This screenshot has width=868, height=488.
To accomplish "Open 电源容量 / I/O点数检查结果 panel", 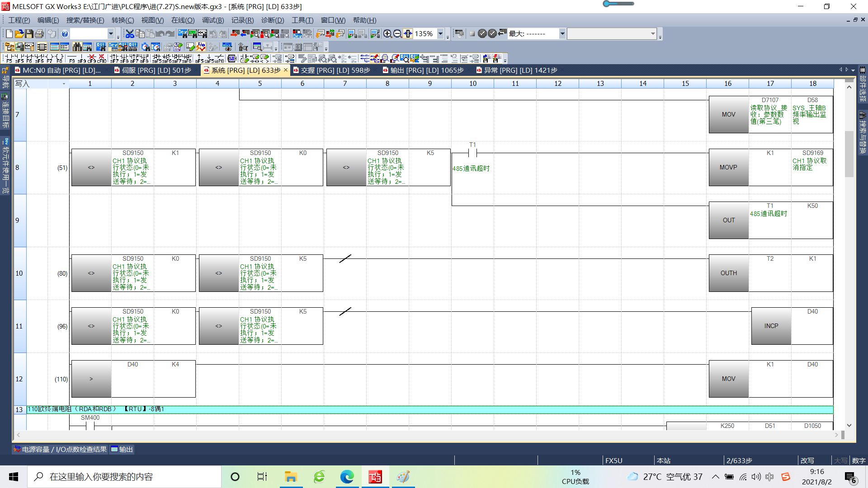I will [x=60, y=449].
